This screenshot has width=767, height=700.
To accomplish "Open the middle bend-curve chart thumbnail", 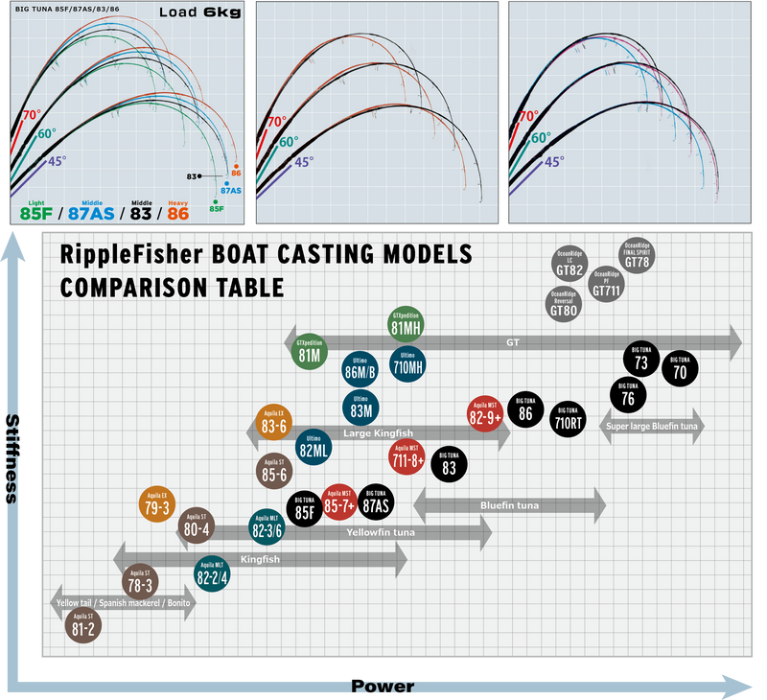I will [x=377, y=112].
